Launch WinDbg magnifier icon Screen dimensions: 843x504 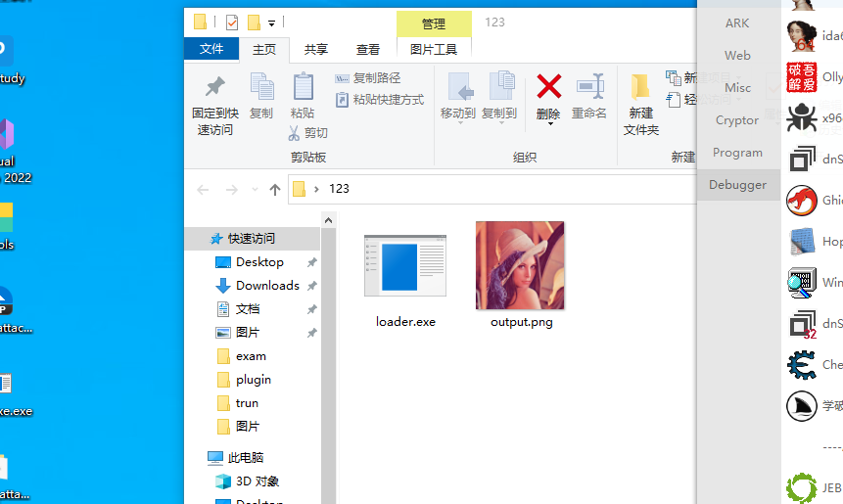(x=802, y=283)
